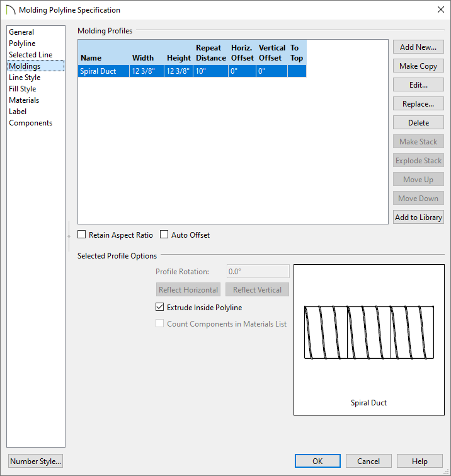Click the Make Copy button

pyautogui.click(x=418, y=66)
